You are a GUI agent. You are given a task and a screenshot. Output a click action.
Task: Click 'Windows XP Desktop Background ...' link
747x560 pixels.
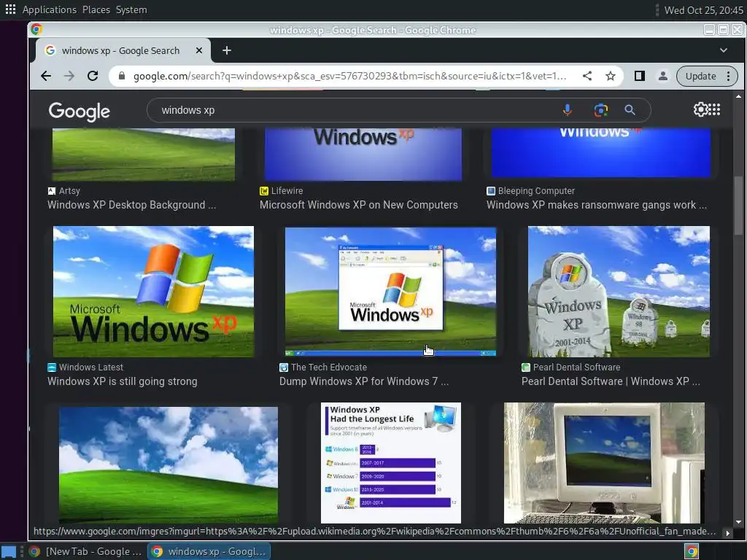(131, 205)
